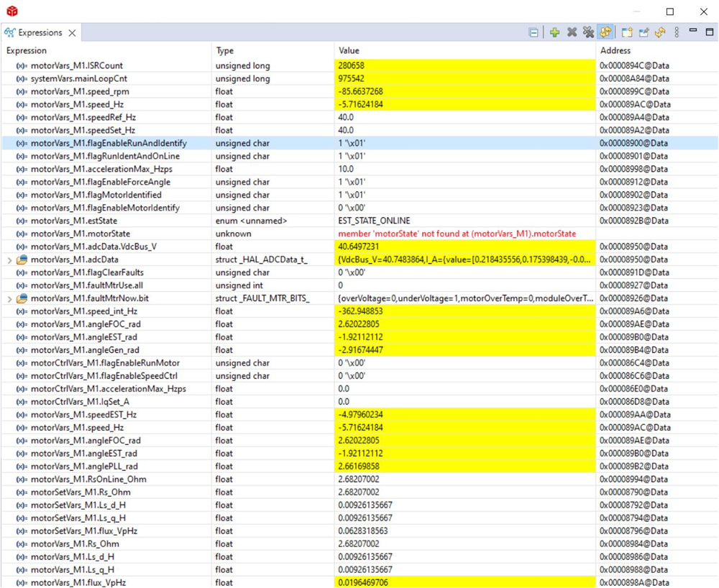Select the motorVars_M1.estState expression row
The image size is (719, 588).
tap(73, 221)
